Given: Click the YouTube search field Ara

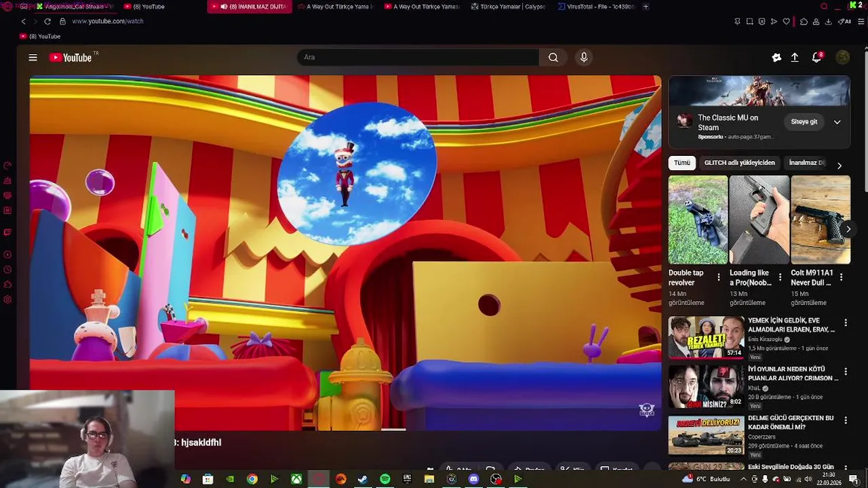Looking at the screenshot, I should coord(418,58).
